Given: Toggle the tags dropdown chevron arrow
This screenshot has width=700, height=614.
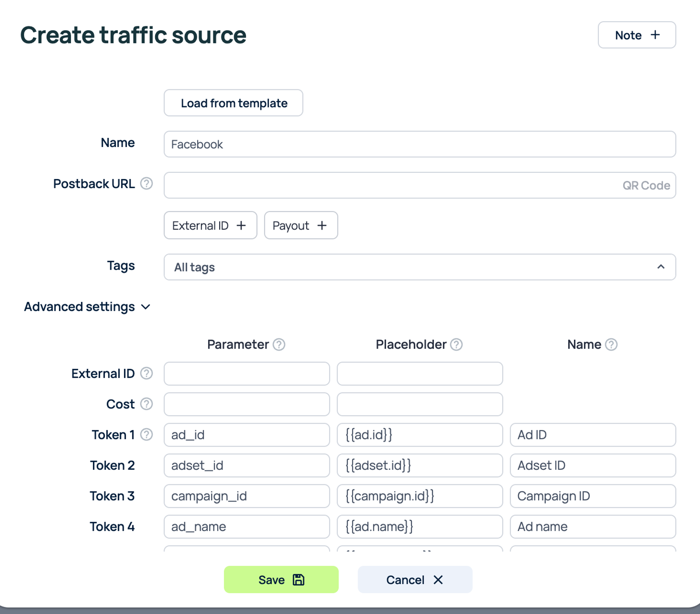Looking at the screenshot, I should 661,267.
